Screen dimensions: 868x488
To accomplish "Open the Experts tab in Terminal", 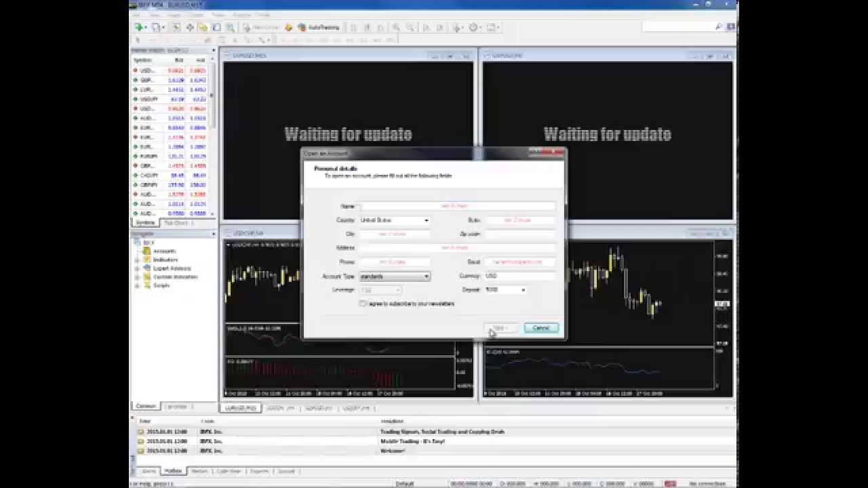I will 260,470.
